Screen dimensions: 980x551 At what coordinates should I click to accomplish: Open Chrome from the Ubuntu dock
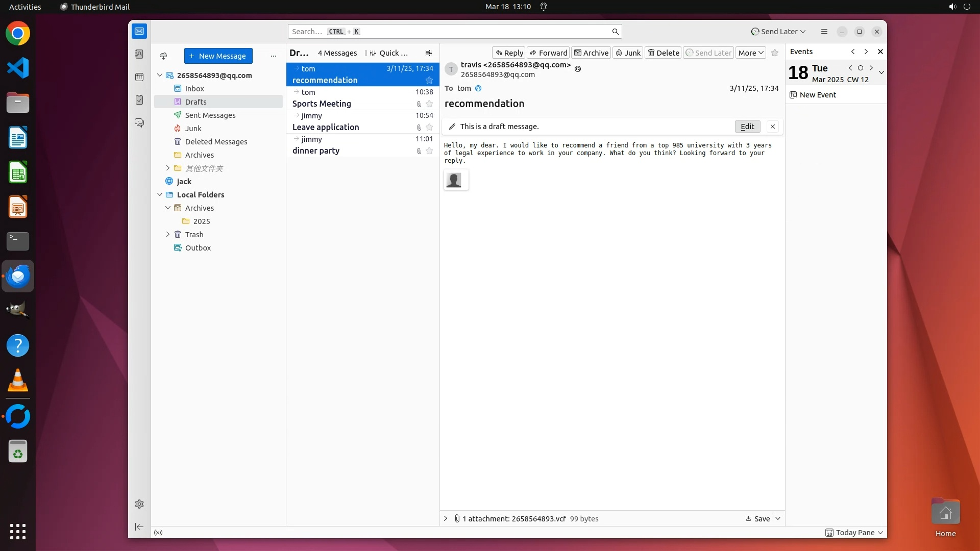coord(18,34)
